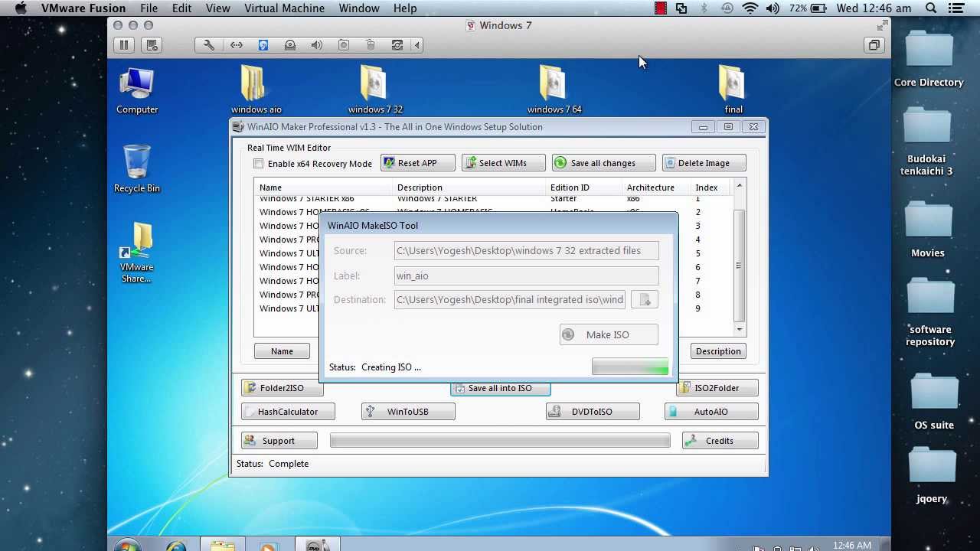The width and height of the screenshot is (980, 551).
Task: Click the Description button below image list
Action: pyautogui.click(x=718, y=351)
